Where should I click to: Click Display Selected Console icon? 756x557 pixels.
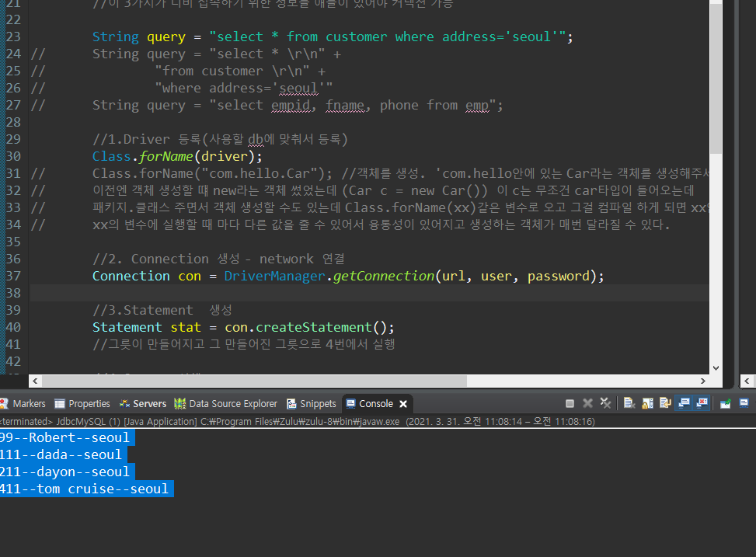(x=744, y=404)
